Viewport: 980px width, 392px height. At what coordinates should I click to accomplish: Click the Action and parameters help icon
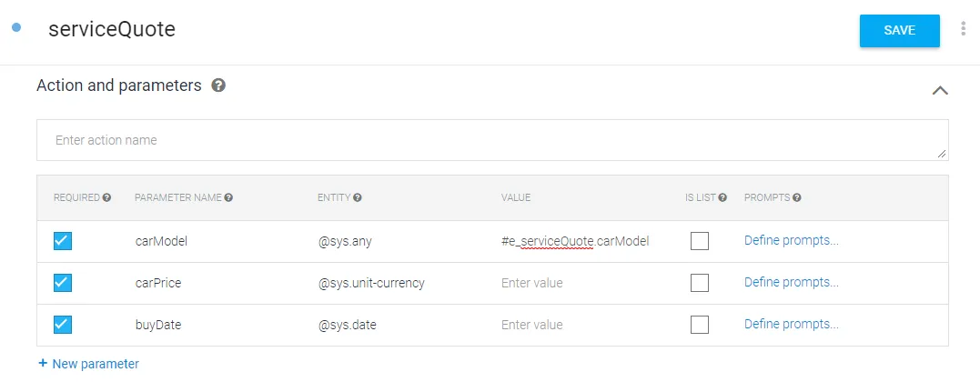click(218, 85)
